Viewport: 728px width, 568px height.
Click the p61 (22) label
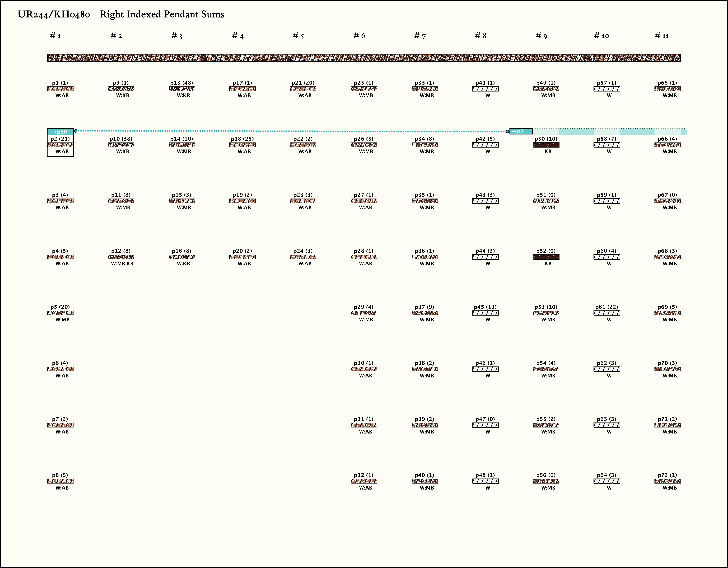click(606, 307)
